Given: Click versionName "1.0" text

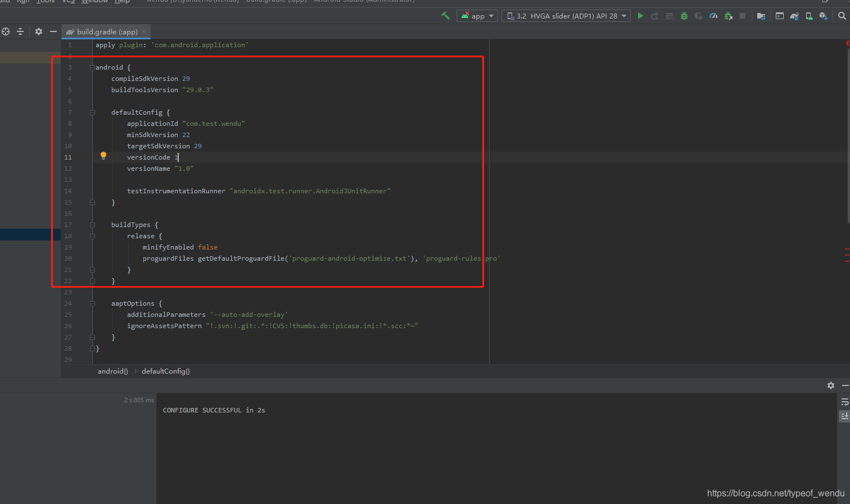Looking at the screenshot, I should (160, 169).
